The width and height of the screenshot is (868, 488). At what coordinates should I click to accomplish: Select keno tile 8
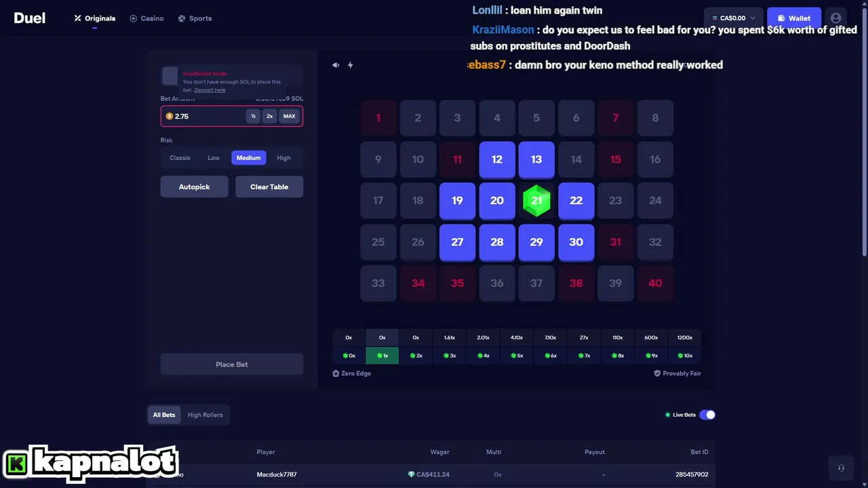pyautogui.click(x=655, y=118)
